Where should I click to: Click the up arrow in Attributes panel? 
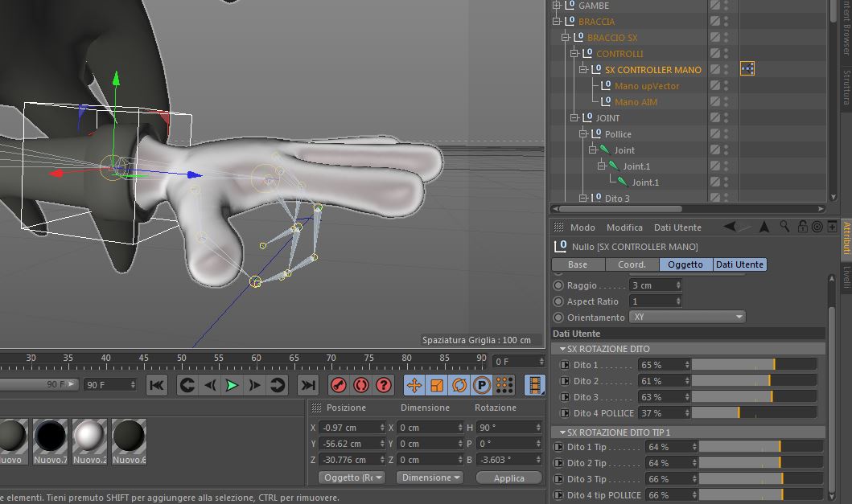(764, 227)
